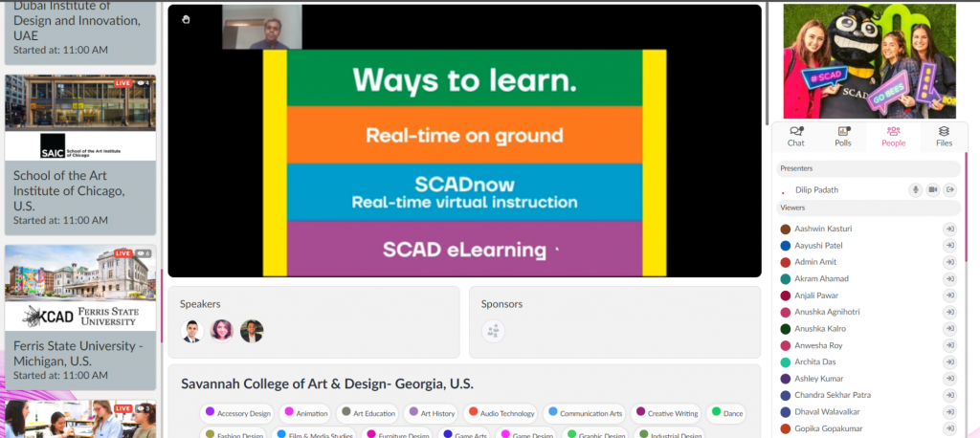Click the arrow icon next to Aayushi Patel
Image resolution: width=980 pixels, height=438 pixels.
(x=950, y=246)
